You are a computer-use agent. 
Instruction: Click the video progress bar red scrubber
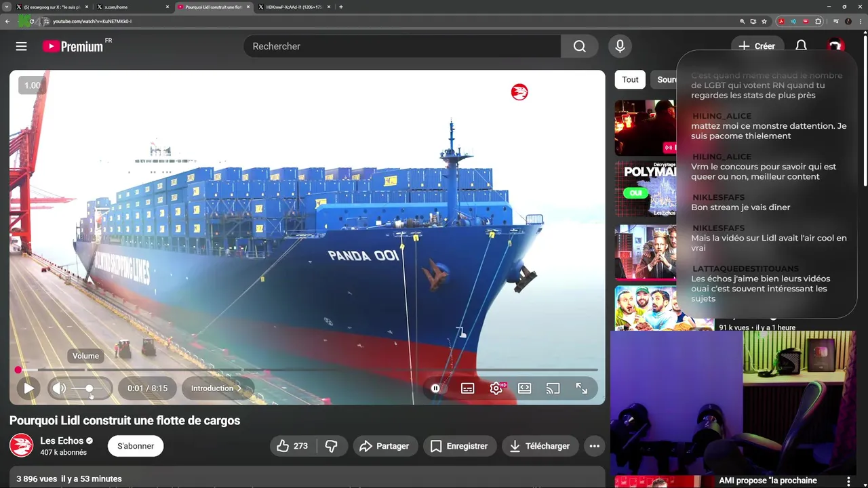click(x=18, y=370)
